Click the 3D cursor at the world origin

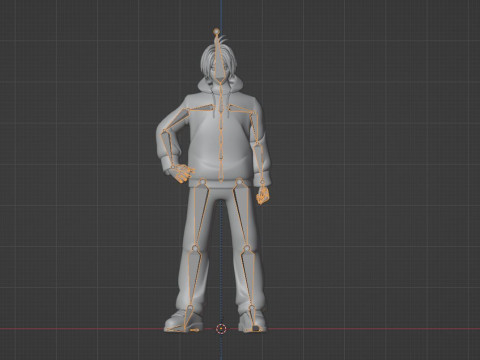pos(221,329)
